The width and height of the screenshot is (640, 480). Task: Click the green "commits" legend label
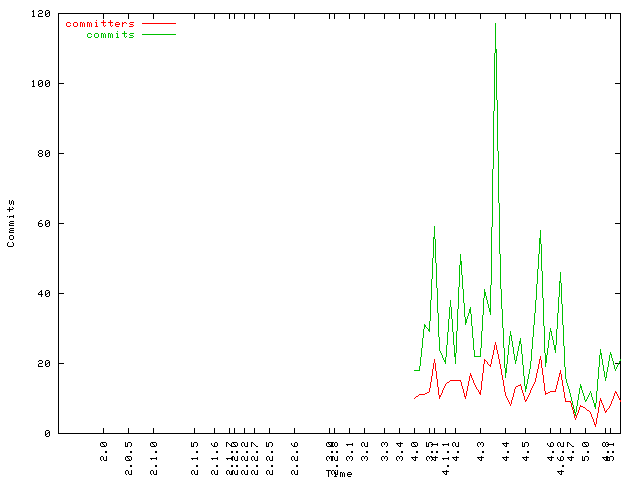pyautogui.click(x=110, y=34)
